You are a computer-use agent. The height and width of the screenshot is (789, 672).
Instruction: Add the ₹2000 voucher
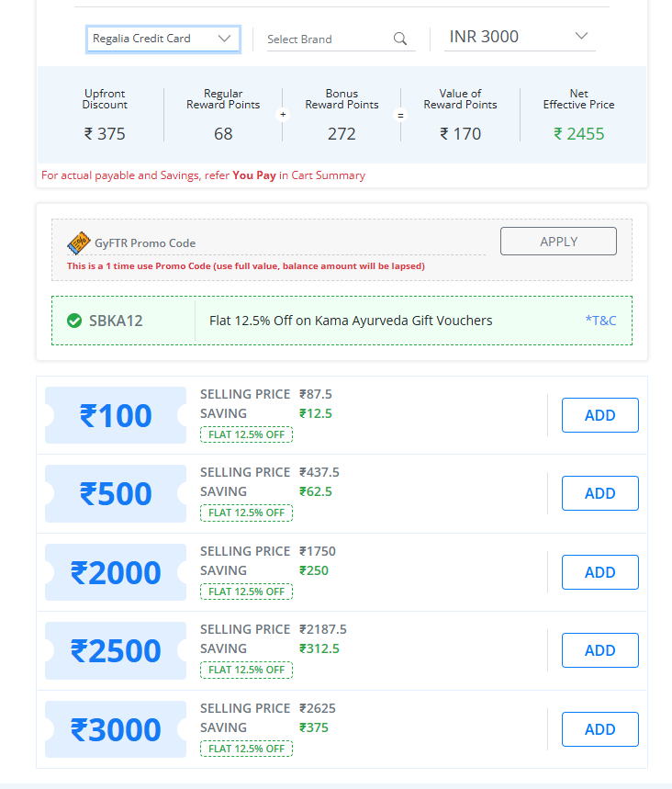(599, 572)
